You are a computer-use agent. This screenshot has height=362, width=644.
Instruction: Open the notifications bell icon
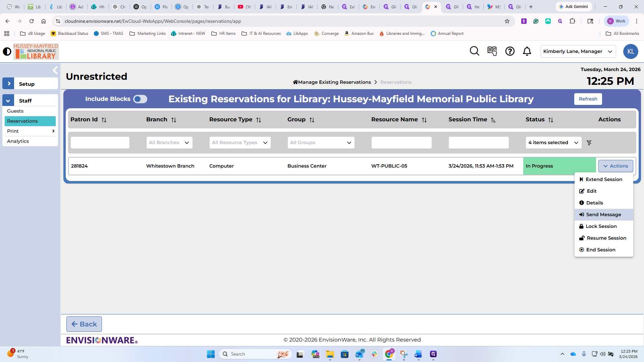[527, 51]
